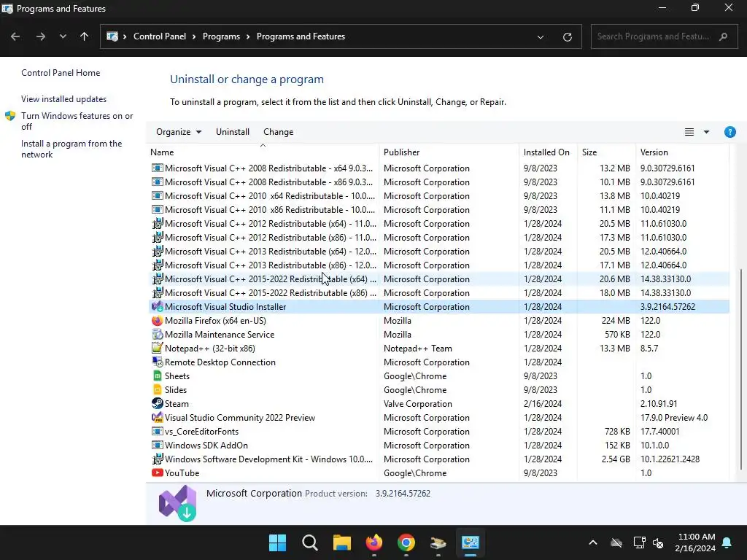Select Mozilla Maintenance Service icon
747x560 pixels.
click(x=157, y=334)
